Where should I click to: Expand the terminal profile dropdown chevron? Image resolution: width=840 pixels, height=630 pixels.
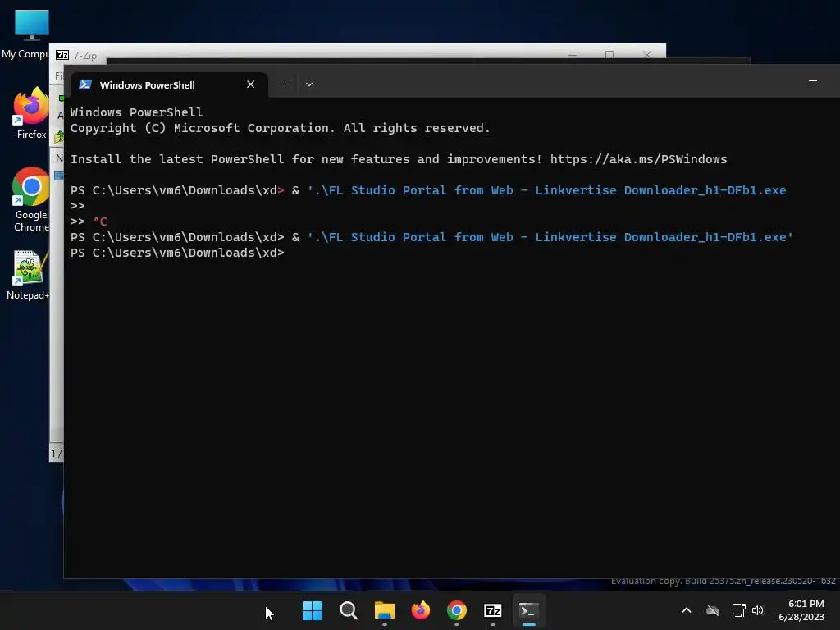click(x=309, y=84)
